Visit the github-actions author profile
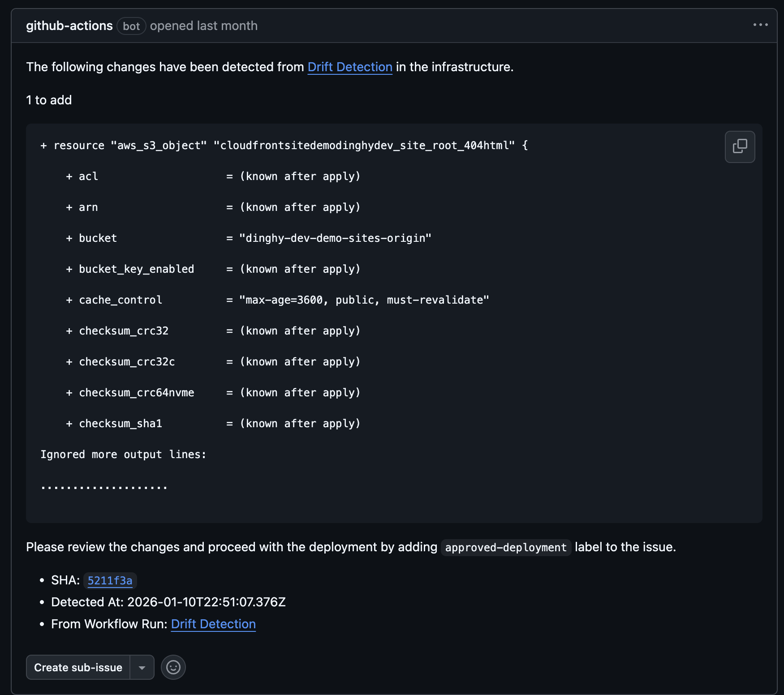 point(69,26)
